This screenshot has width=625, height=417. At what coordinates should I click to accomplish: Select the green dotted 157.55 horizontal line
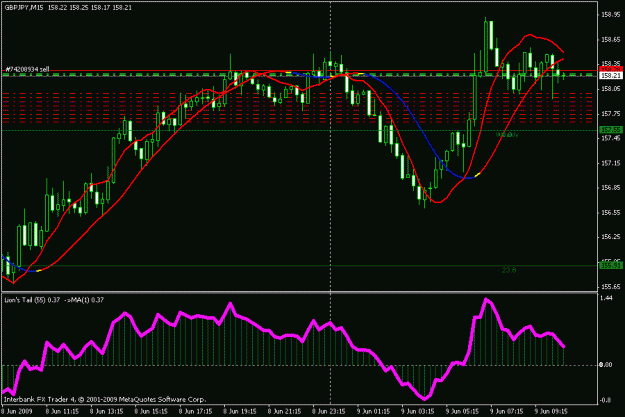tap(300, 130)
